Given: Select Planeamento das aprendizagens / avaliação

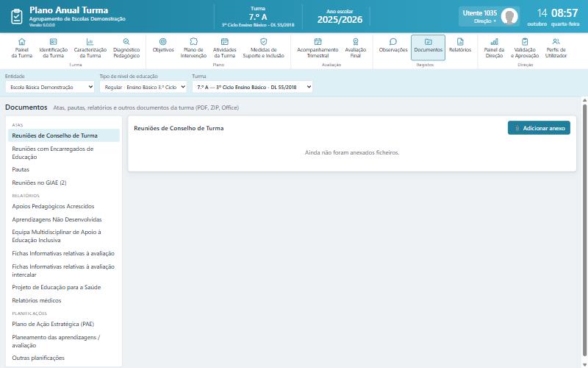Looking at the screenshot, I should pos(64,342).
